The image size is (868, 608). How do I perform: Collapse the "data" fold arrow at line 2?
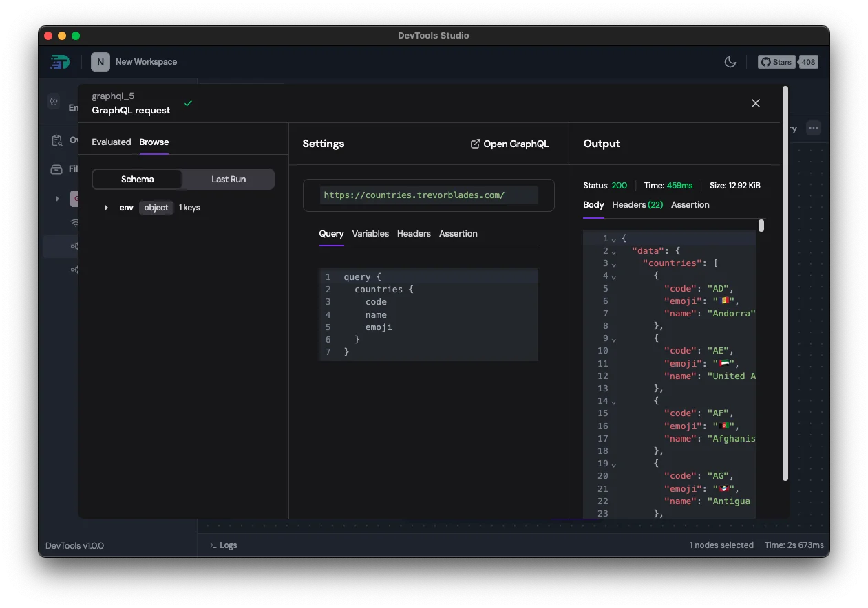point(614,252)
